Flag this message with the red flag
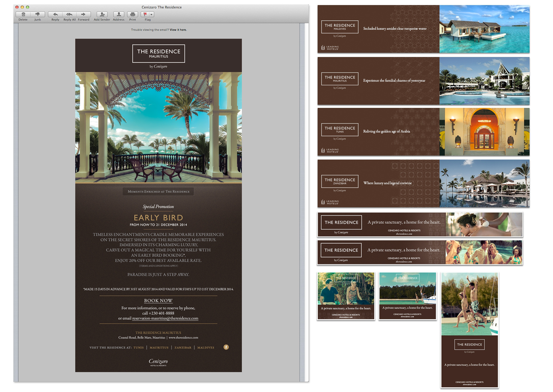 click(145, 14)
